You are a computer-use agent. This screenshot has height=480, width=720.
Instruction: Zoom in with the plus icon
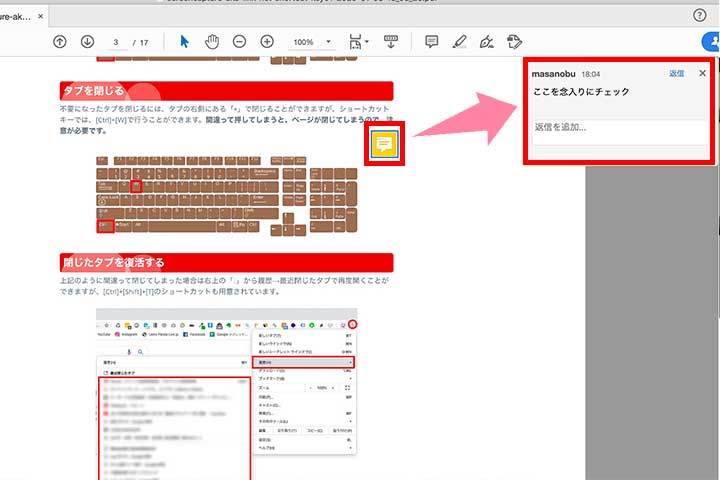coord(267,42)
